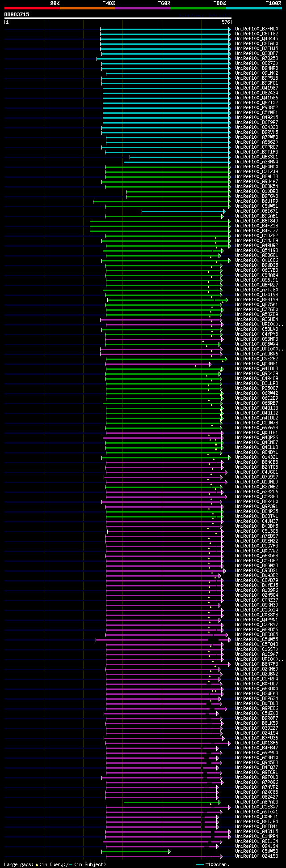
Task: Select the UniRef100_B9HNR8 label
Action: (x=257, y=68)
